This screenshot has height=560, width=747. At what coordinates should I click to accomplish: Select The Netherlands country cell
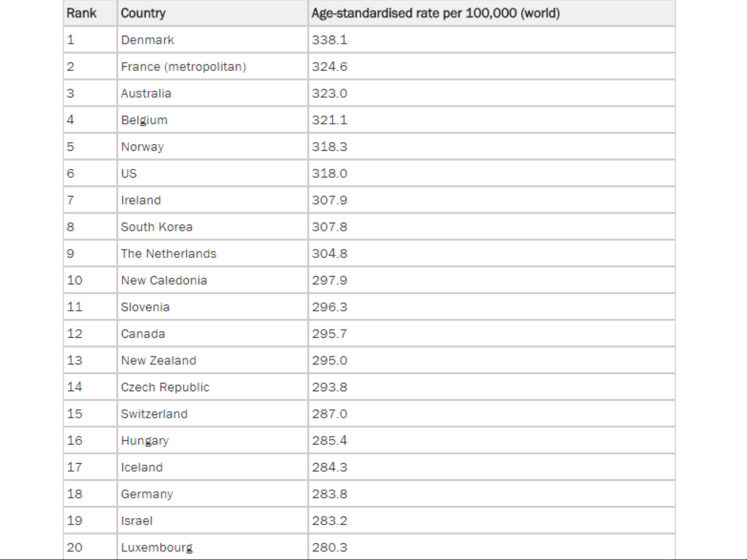coord(168,254)
